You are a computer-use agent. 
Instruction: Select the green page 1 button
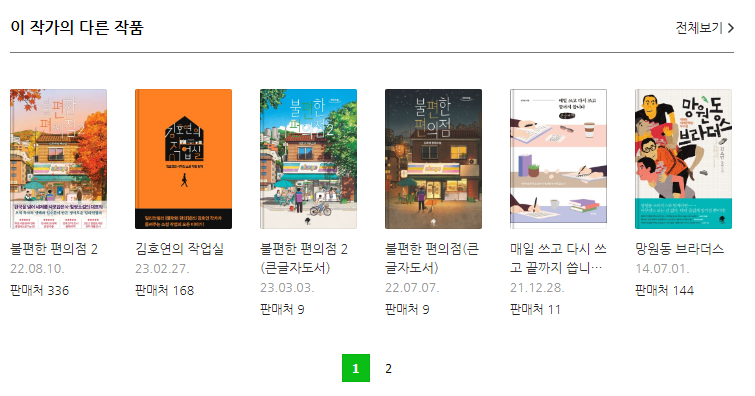click(x=356, y=368)
